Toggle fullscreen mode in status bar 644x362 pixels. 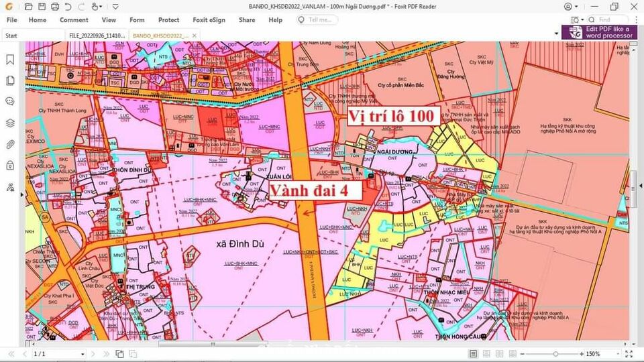(x=628, y=353)
